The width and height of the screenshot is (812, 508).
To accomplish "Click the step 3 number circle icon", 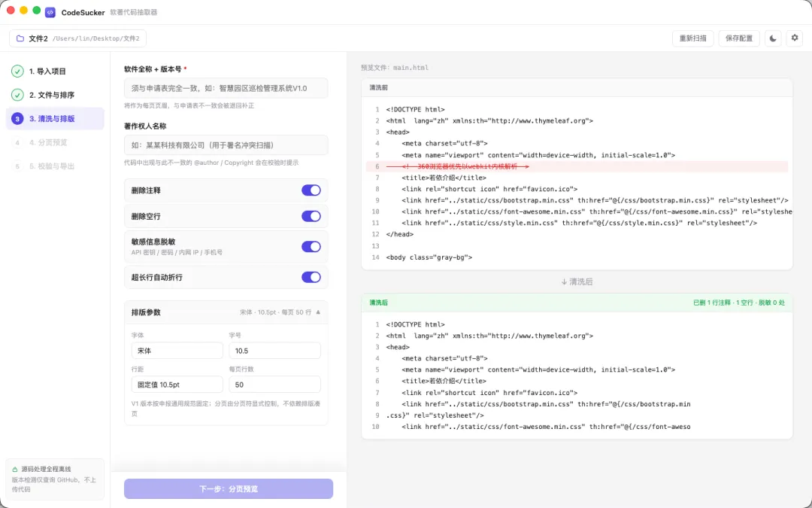I will pos(17,119).
